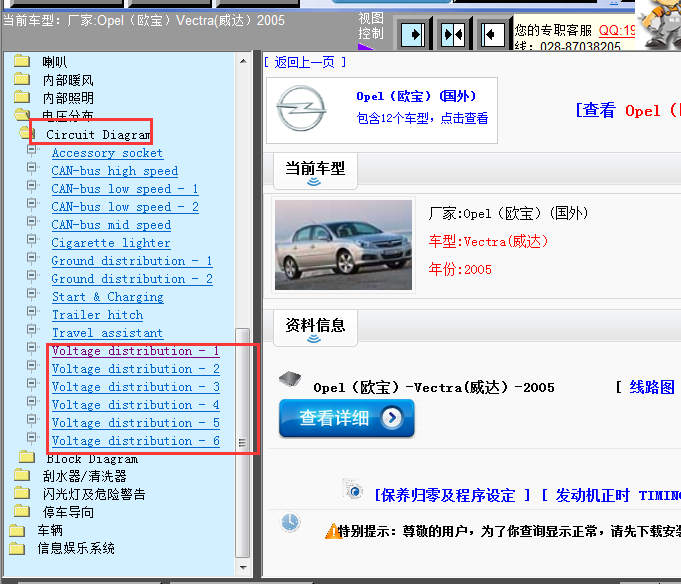Open the 闪光灯及危险警告 folder icon
The image size is (681, 584).
tap(22, 493)
